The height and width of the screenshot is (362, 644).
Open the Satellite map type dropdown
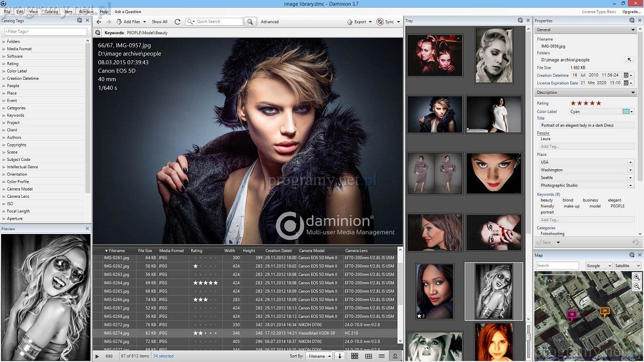627,266
